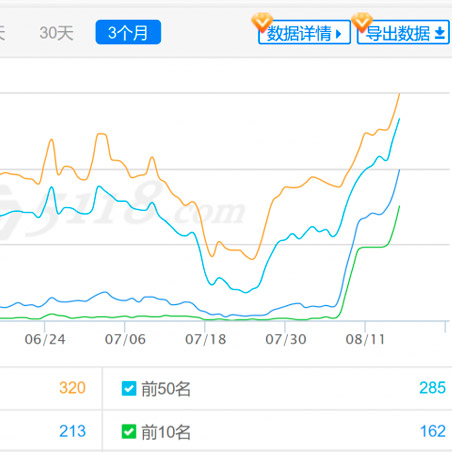This screenshot has height=452, width=452.
Task: Click the 导出数据 export button
Action: [x=403, y=32]
